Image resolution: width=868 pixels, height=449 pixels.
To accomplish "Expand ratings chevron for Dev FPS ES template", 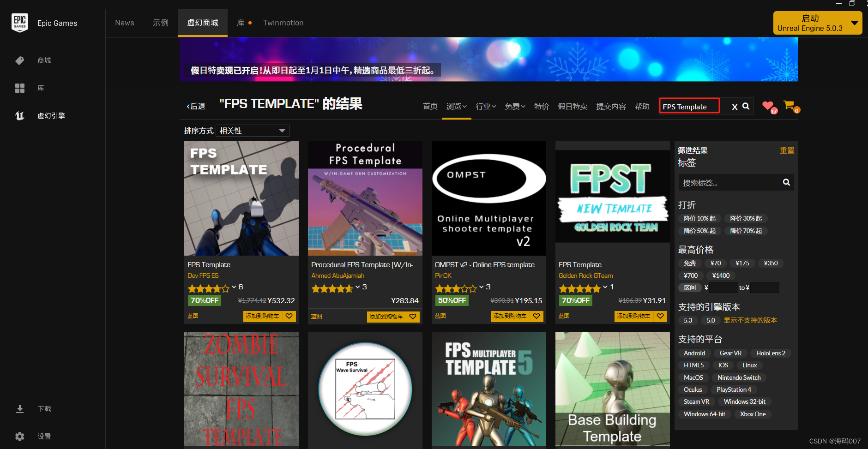I will pos(234,287).
